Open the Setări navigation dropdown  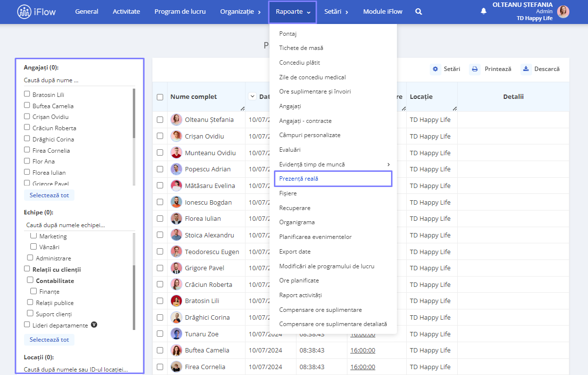pos(336,12)
